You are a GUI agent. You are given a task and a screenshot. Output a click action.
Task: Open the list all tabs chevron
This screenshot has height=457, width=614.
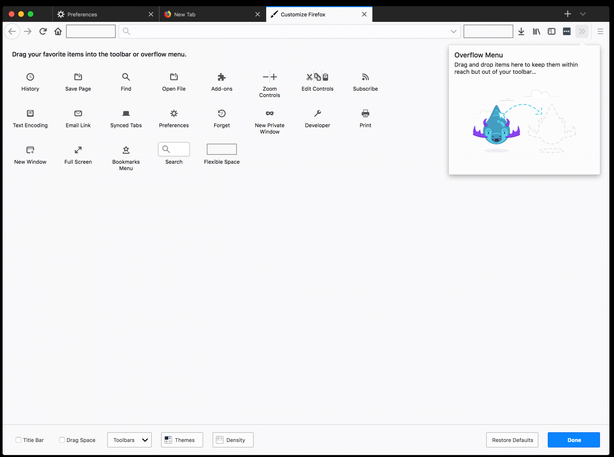click(x=583, y=14)
